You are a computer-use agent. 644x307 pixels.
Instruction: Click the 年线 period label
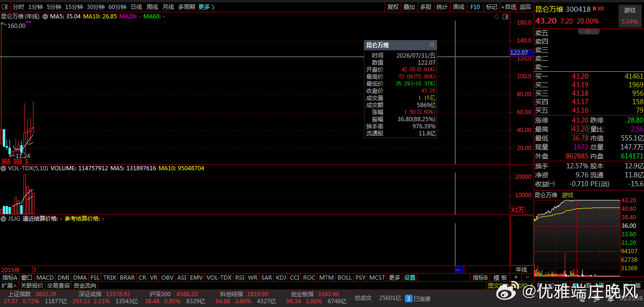click(521, 269)
